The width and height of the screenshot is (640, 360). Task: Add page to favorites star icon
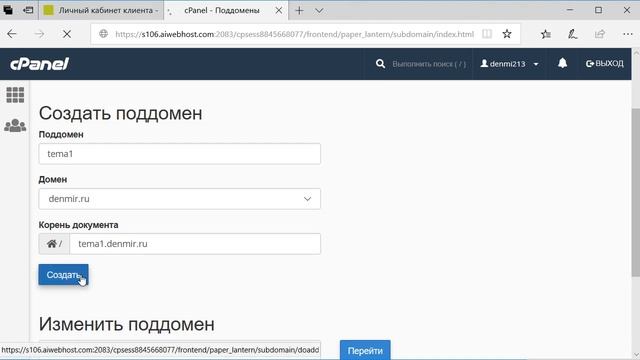[x=507, y=34]
